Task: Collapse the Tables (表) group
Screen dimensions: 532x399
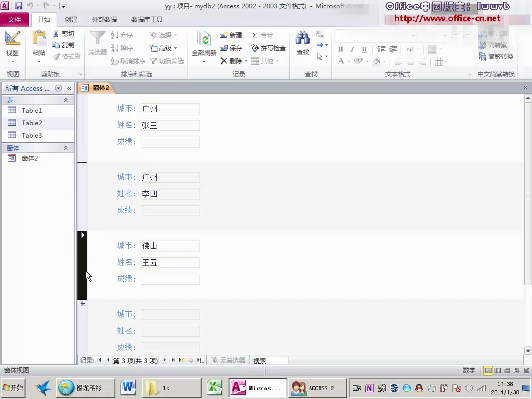Action: point(66,100)
